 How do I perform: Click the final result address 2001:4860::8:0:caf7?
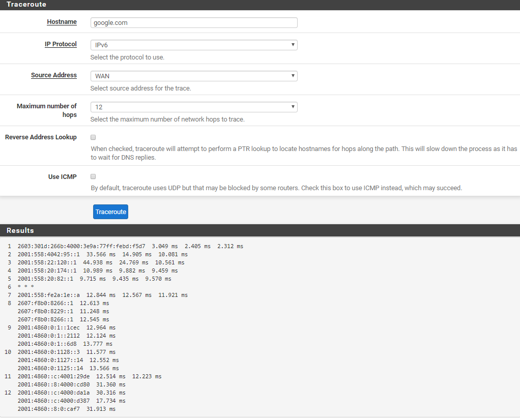pos(49,409)
